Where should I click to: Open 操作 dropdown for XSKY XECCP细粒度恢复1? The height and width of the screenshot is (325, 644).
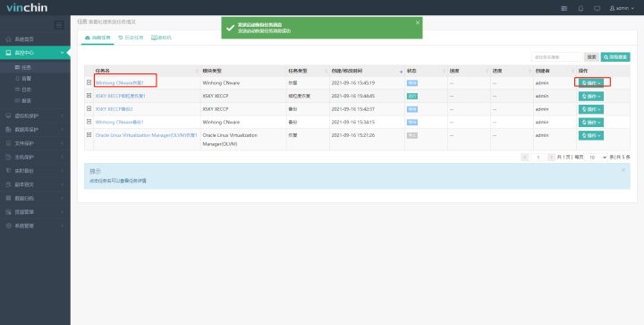pyautogui.click(x=591, y=96)
